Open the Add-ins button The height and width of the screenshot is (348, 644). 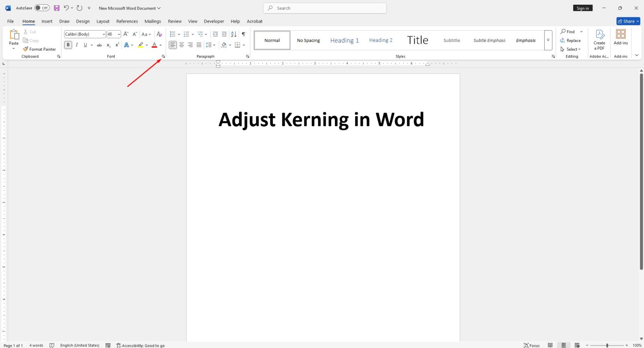(x=621, y=37)
